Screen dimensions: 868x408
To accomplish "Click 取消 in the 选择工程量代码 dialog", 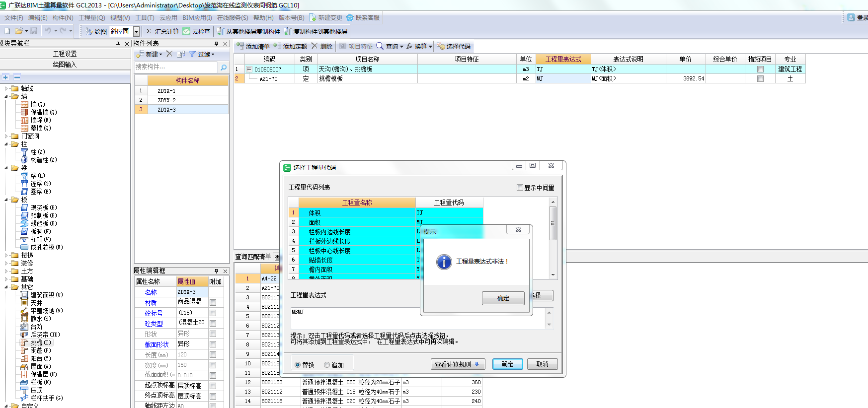I will point(542,364).
